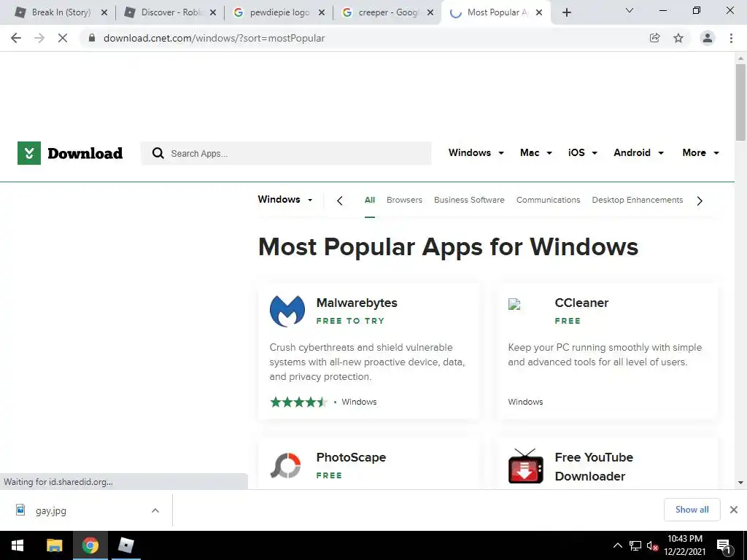This screenshot has width=747, height=560.
Task: Click the Download site name text
Action: point(85,153)
